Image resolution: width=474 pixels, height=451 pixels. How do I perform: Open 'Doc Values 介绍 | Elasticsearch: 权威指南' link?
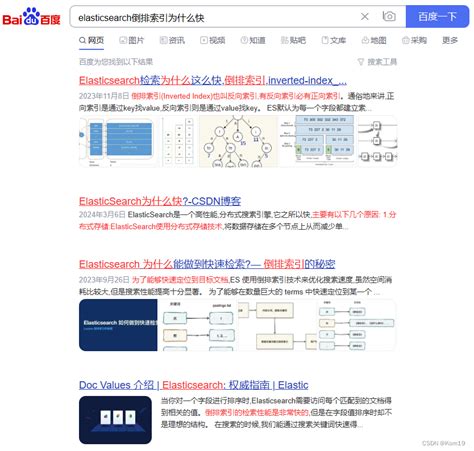(193, 385)
